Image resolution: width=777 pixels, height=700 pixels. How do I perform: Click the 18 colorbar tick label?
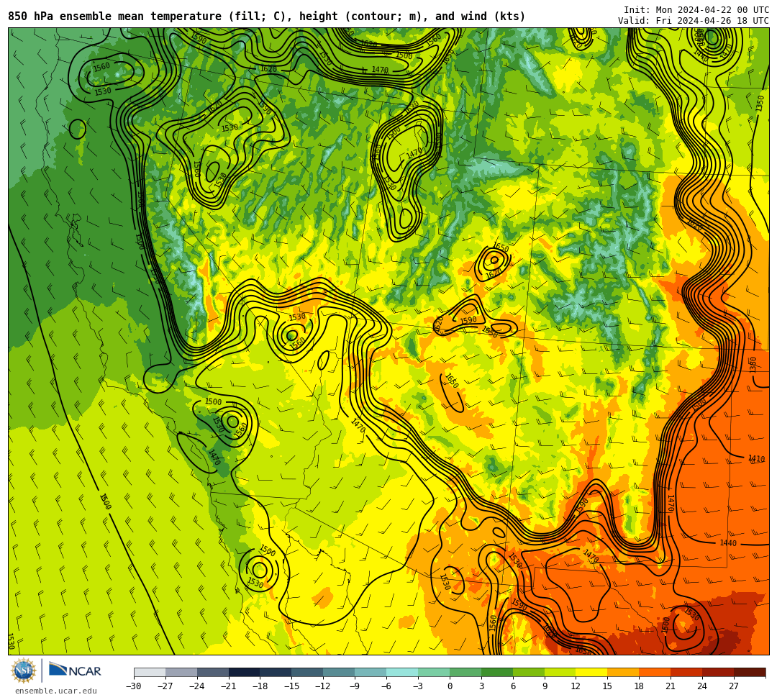[640, 686]
